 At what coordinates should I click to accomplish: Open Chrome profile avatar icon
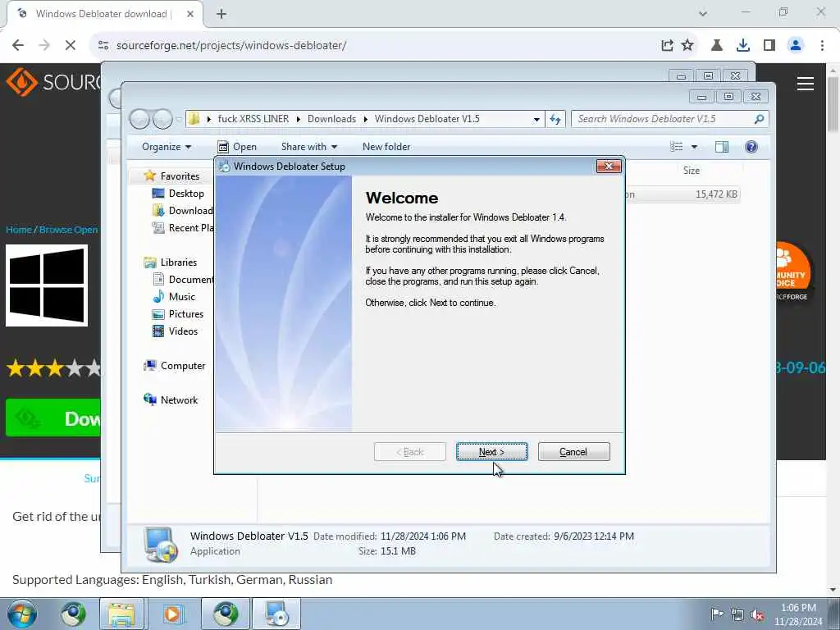click(x=796, y=46)
